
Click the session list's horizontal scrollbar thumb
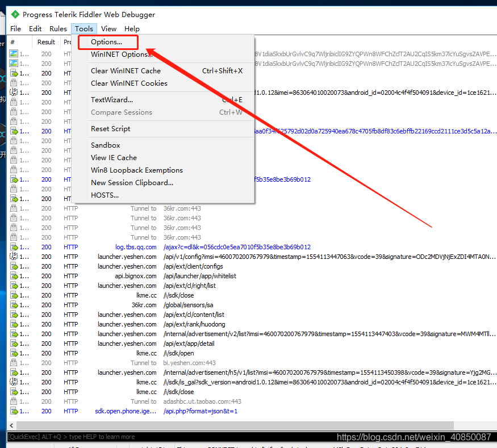235,425
